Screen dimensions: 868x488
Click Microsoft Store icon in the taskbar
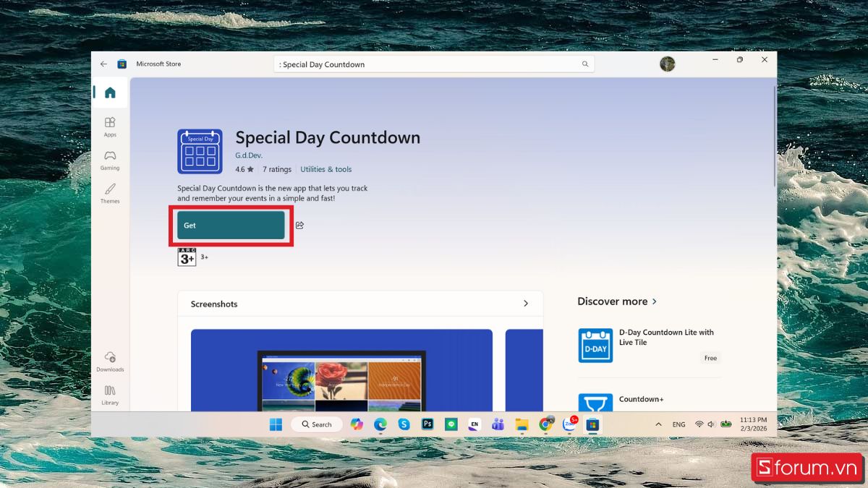tap(592, 424)
